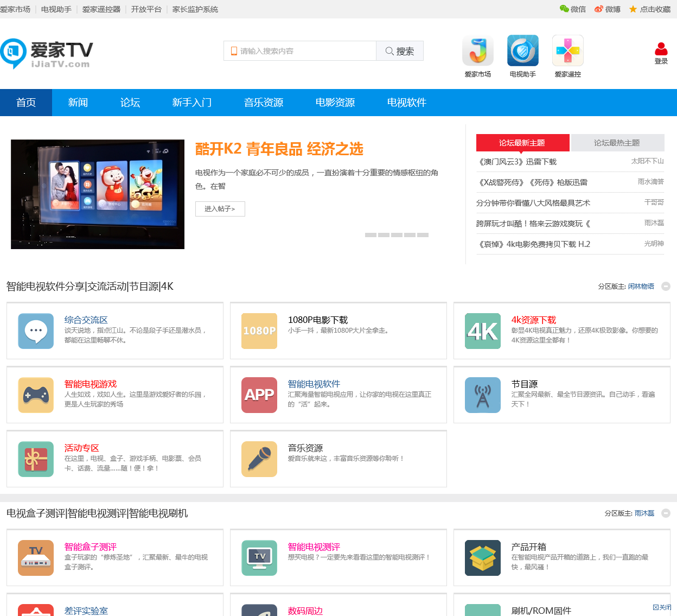Viewport: 677px width, 616px height.
Task: Switch to the 论坛最新主题 tab
Action: 522,143
